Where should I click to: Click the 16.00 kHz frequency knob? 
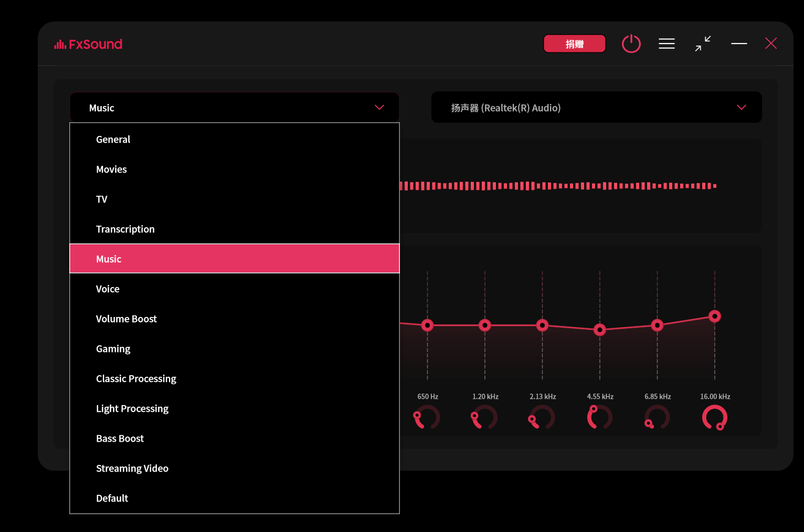point(715,418)
